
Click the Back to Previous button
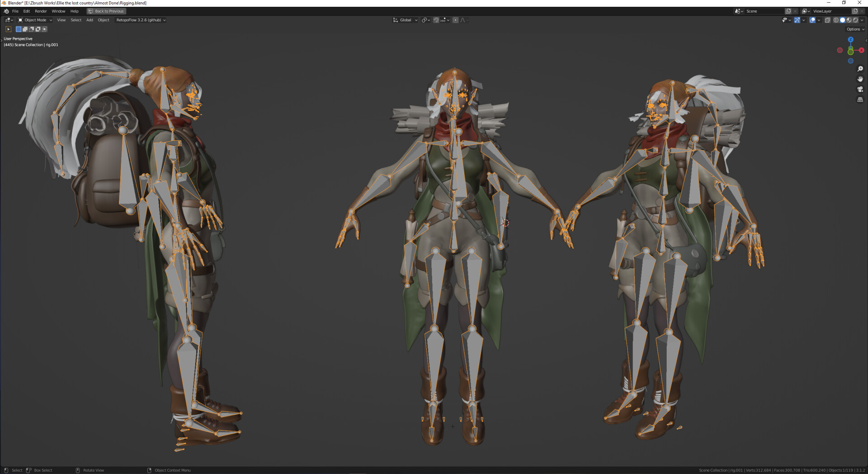106,11
